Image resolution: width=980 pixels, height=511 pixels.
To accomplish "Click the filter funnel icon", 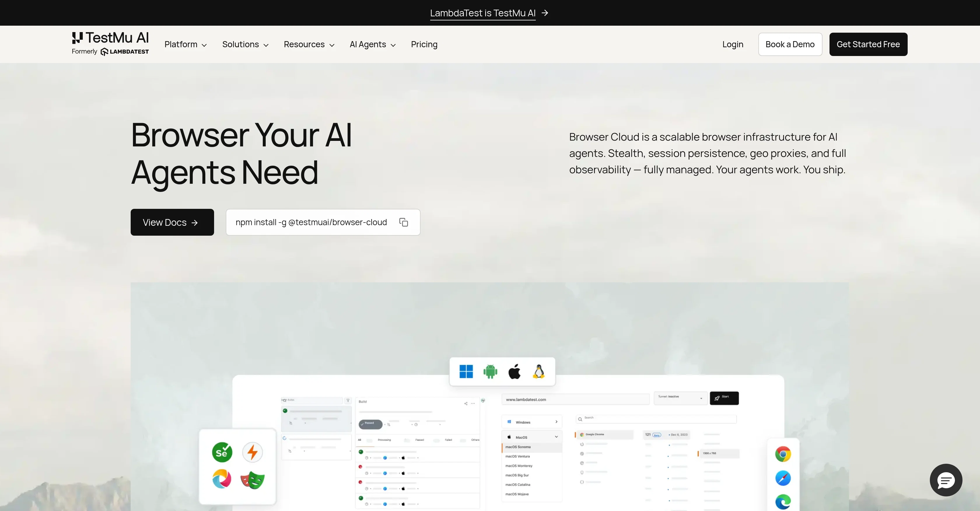I will click(x=348, y=400).
